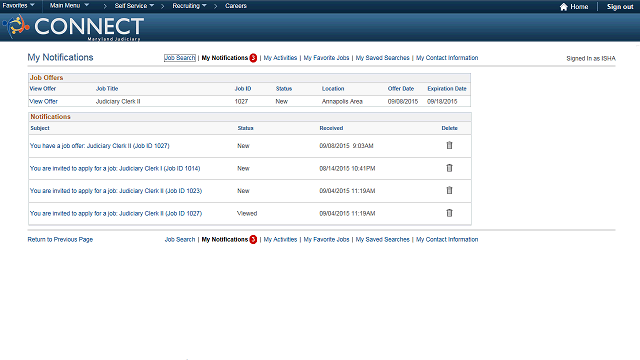
Task: Click the View Offer link for Judiciary Clerk II
Action: [43, 101]
